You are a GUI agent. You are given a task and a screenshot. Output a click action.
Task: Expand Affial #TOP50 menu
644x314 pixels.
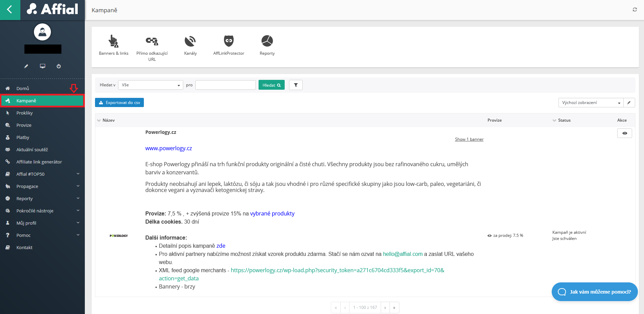coord(42,174)
